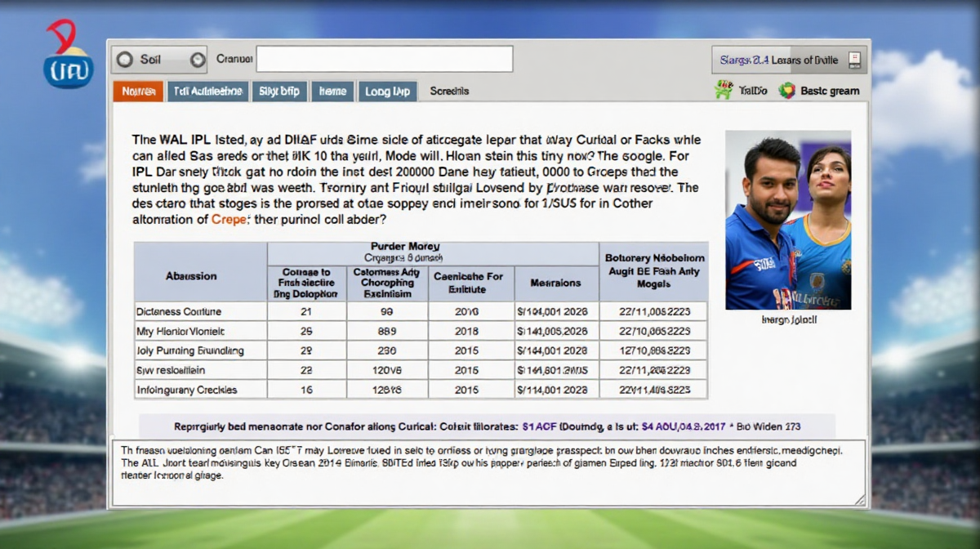Click value 21 in Dictaness Contiune row
This screenshot has width=980, height=549.
(x=306, y=311)
